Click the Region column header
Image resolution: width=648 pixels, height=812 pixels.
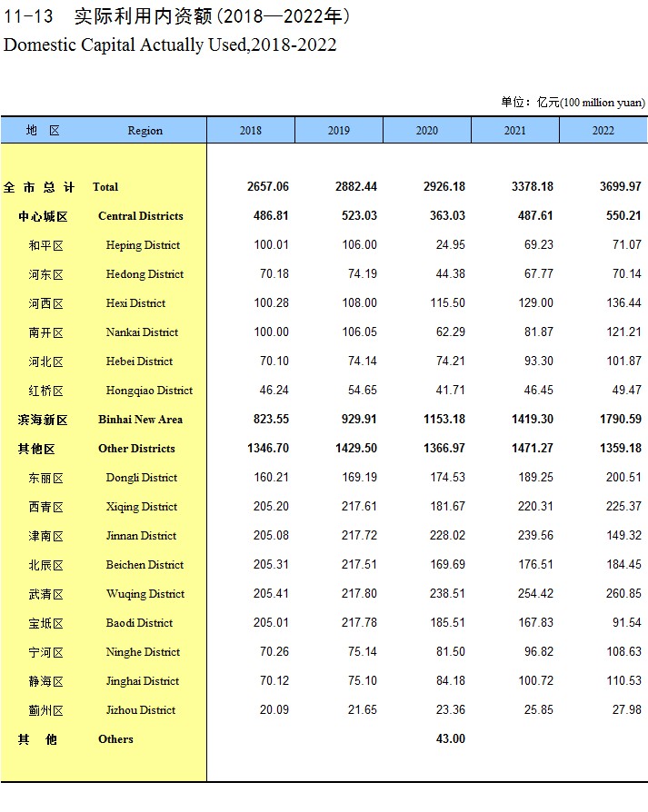145,131
